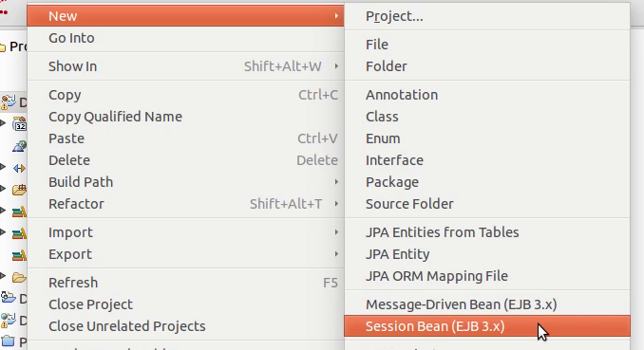This screenshot has height=350, width=644.
Task: Open the Import submenu
Action: (x=185, y=232)
